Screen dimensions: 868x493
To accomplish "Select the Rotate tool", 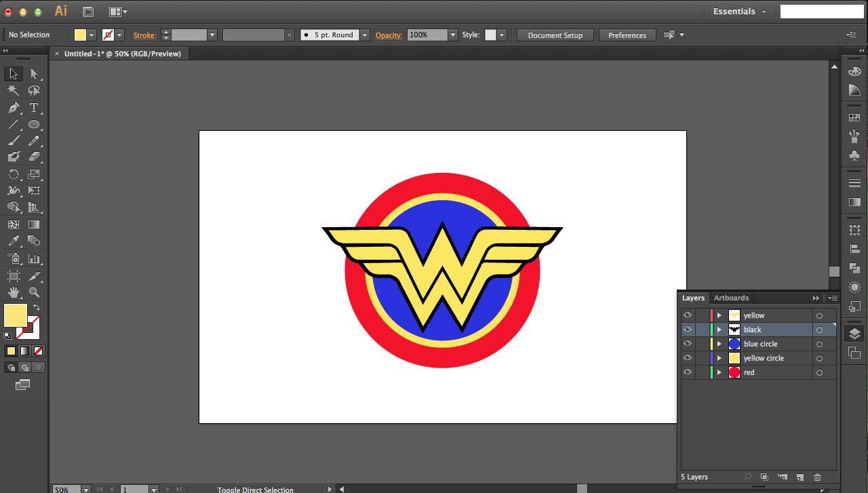I will coord(14,174).
